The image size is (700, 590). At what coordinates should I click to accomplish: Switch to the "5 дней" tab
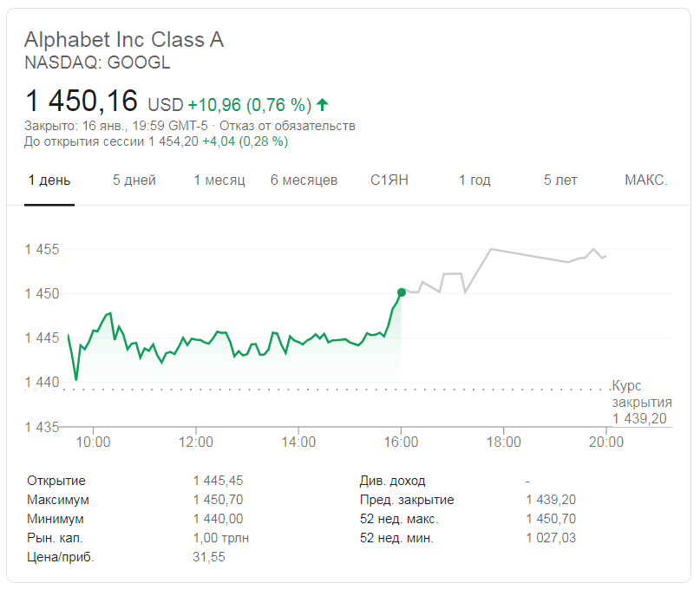pyautogui.click(x=134, y=180)
